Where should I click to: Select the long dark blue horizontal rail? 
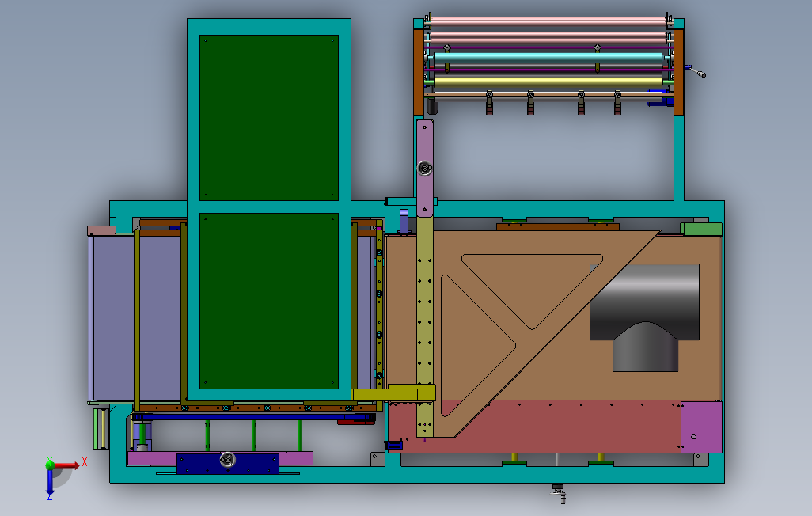(254, 416)
